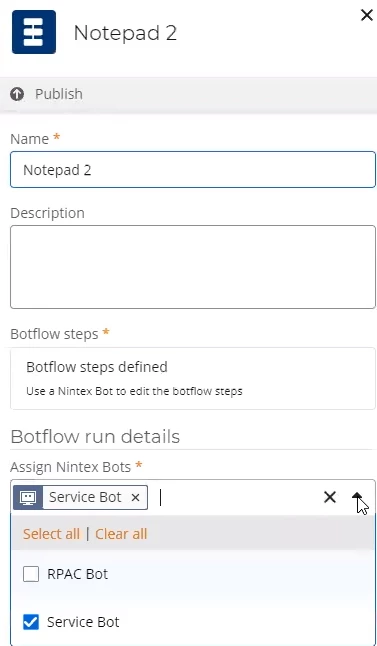The image size is (377, 646).
Task: Click the Select all link
Action: (51, 534)
